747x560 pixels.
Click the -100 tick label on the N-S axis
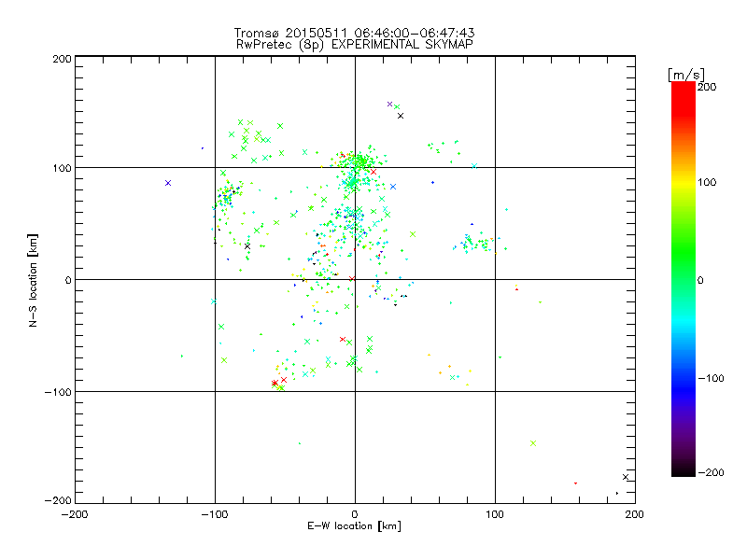58,392
